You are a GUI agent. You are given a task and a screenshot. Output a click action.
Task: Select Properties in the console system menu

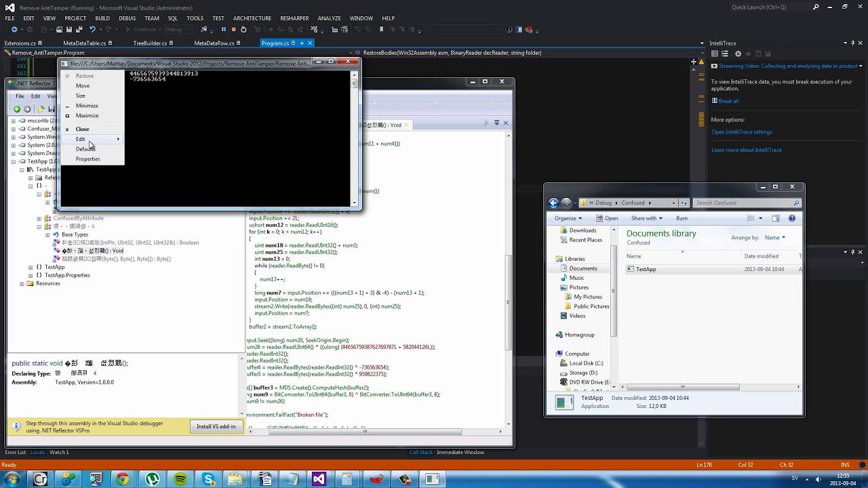point(92,159)
